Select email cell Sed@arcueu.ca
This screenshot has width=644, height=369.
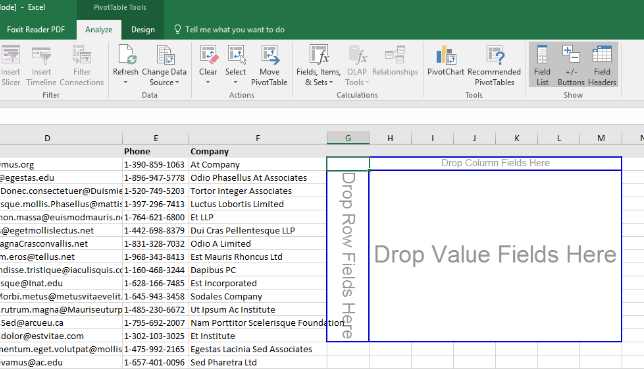[x=61, y=323]
